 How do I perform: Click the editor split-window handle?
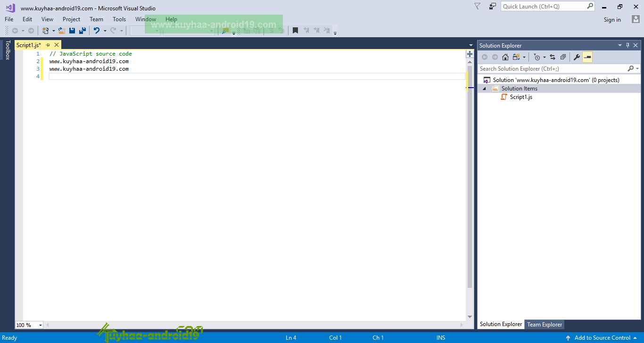pos(470,54)
